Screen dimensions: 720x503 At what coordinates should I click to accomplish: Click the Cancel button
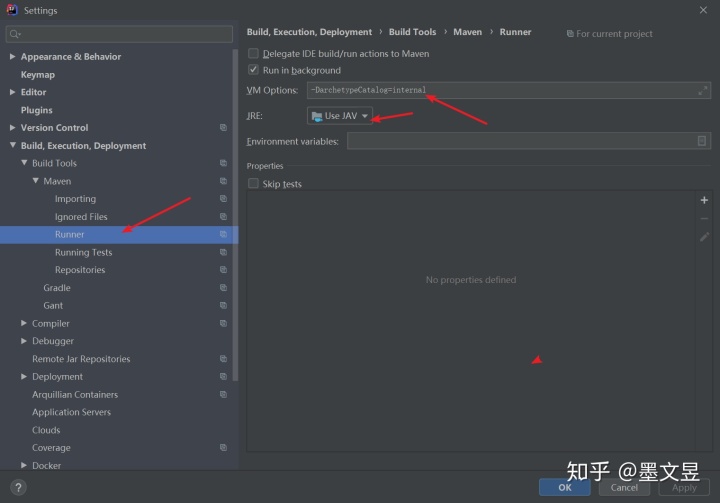pos(624,487)
